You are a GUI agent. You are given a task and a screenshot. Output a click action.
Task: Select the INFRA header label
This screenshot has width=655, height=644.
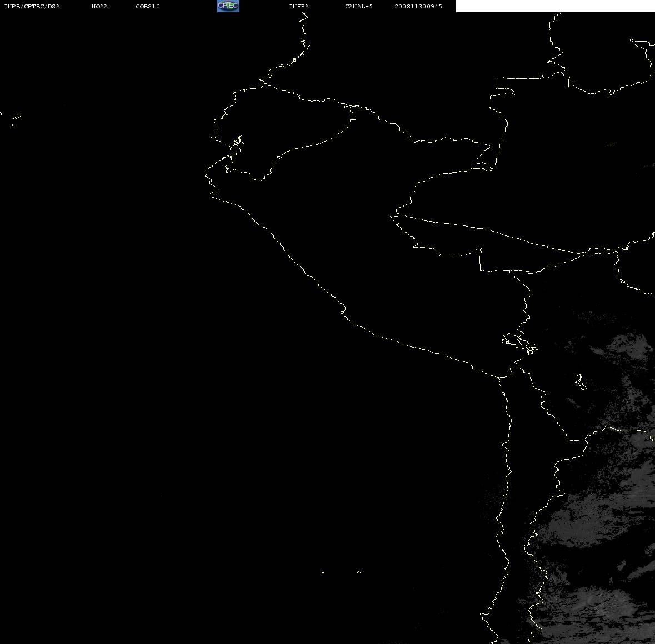(299, 6)
